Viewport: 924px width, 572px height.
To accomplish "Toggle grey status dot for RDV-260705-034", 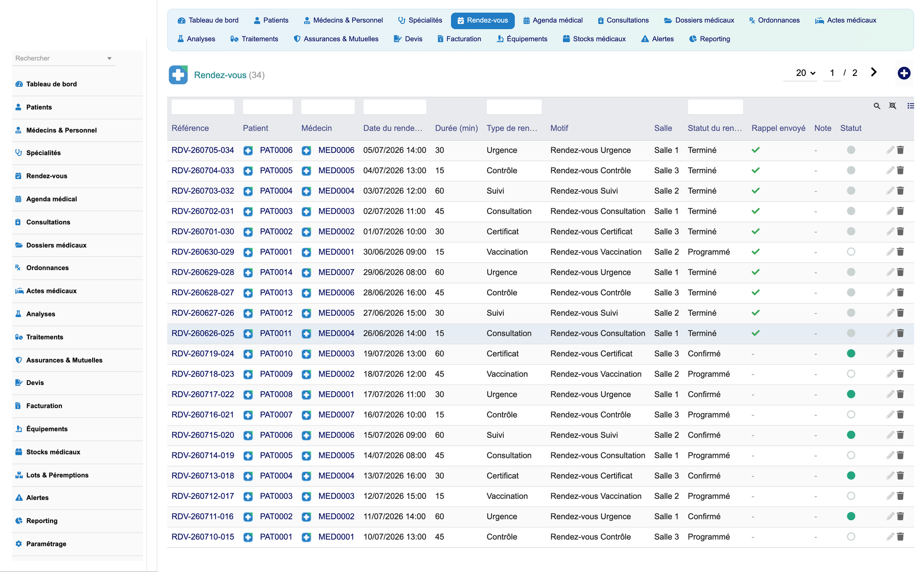I will (851, 150).
